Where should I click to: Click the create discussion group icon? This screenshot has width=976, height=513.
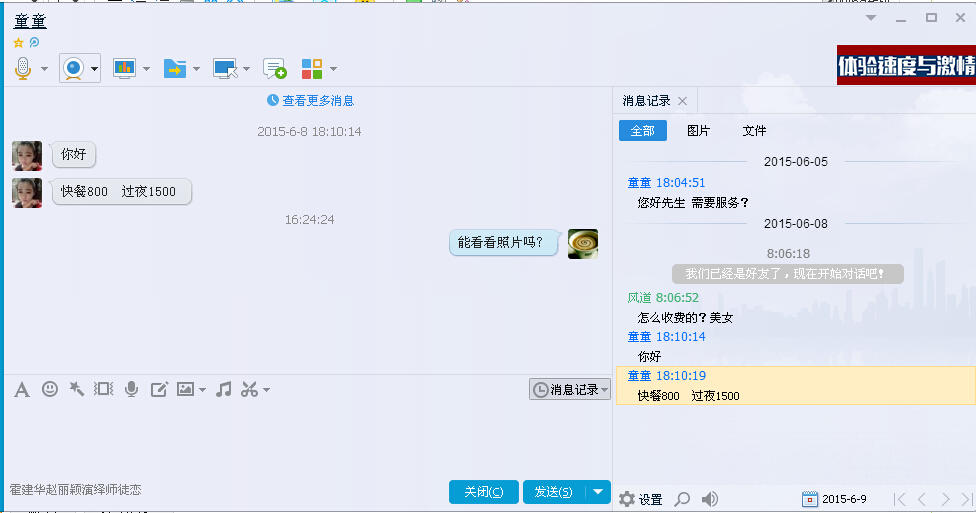click(274, 68)
